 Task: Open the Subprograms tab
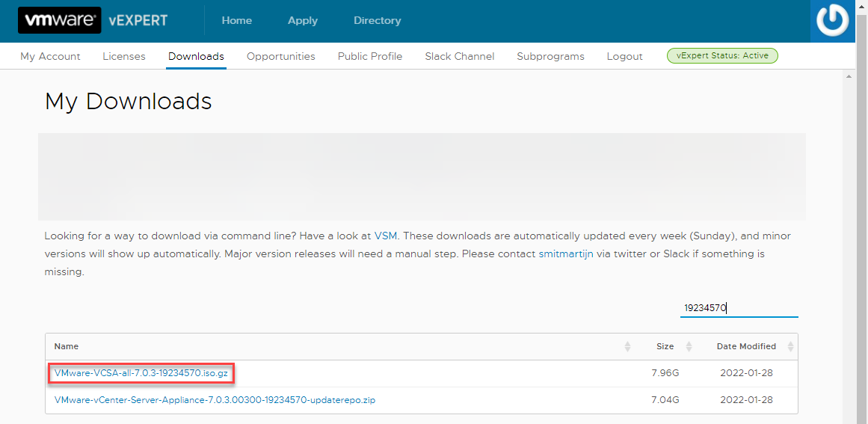(x=550, y=57)
